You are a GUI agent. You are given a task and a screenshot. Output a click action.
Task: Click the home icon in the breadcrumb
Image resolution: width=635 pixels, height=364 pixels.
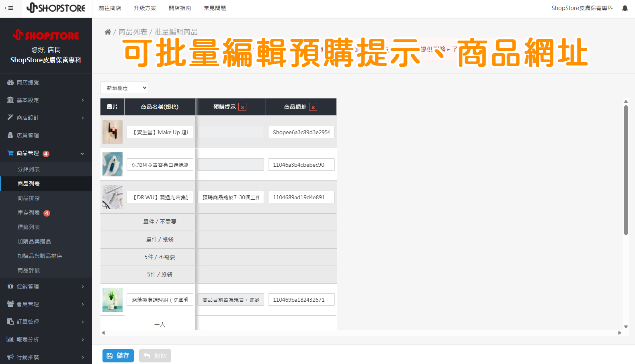108,32
